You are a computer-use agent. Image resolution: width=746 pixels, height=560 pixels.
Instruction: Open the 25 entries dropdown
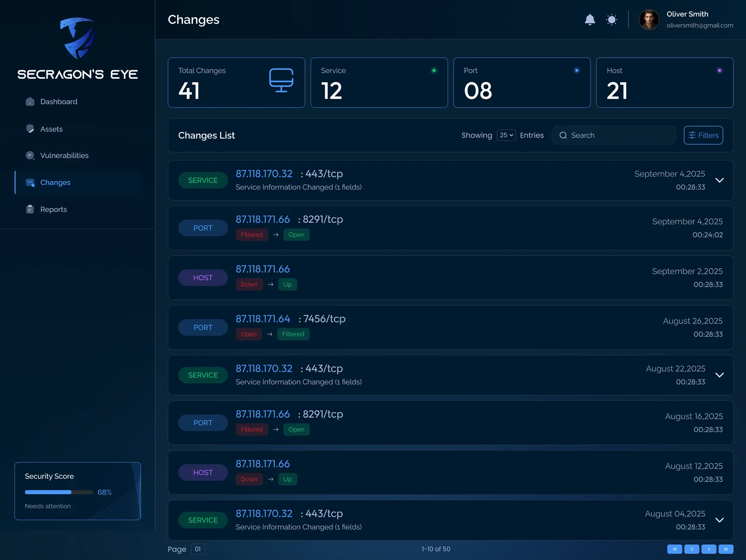coord(506,135)
